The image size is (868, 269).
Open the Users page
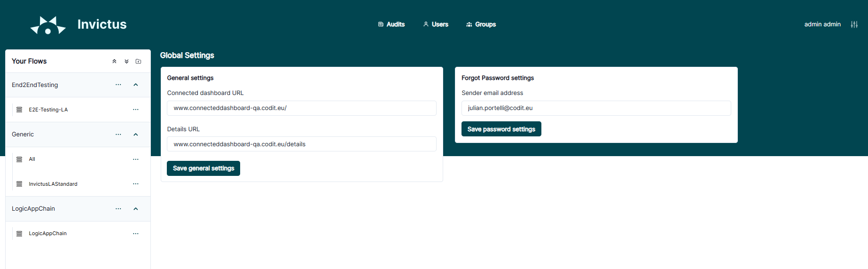tap(436, 24)
